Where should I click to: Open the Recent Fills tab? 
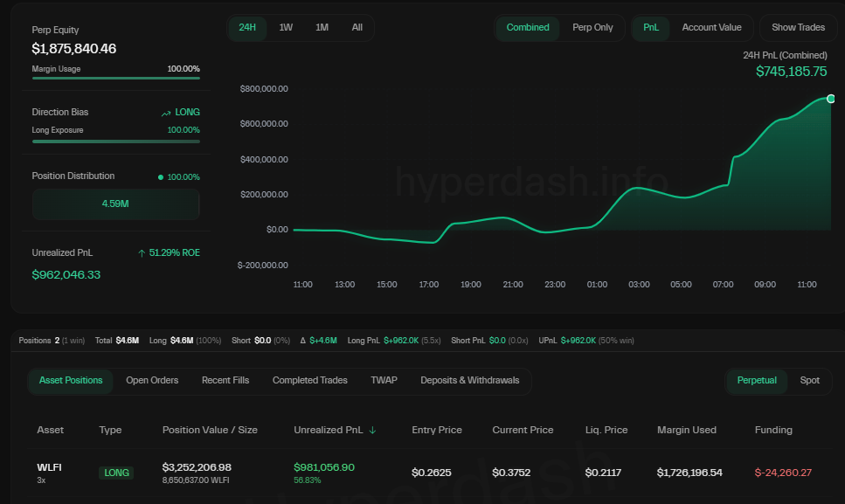coord(225,381)
